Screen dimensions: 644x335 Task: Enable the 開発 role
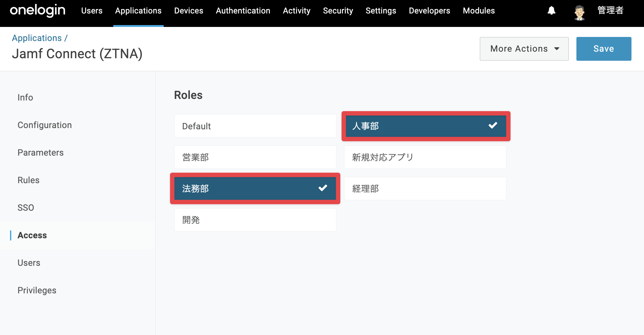255,220
